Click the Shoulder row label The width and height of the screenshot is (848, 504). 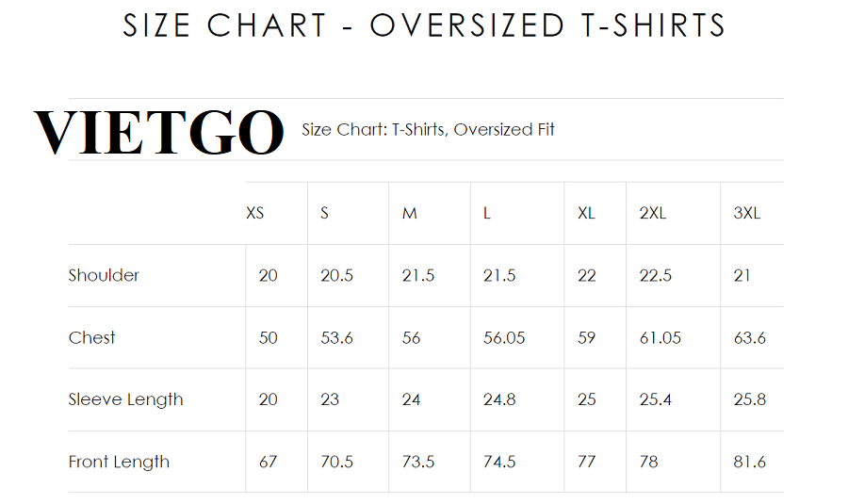104,275
